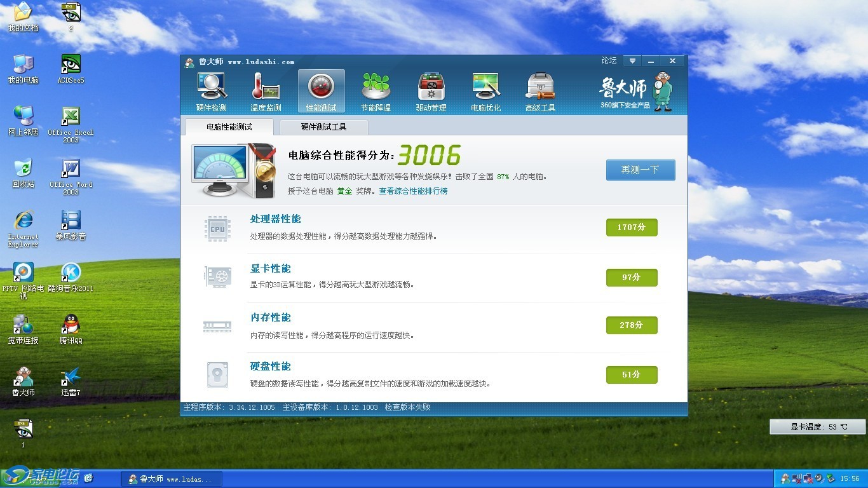This screenshot has width=868, height=488.
Task: Click the 腾讯QQ penguin desktop icon
Action: (71, 325)
